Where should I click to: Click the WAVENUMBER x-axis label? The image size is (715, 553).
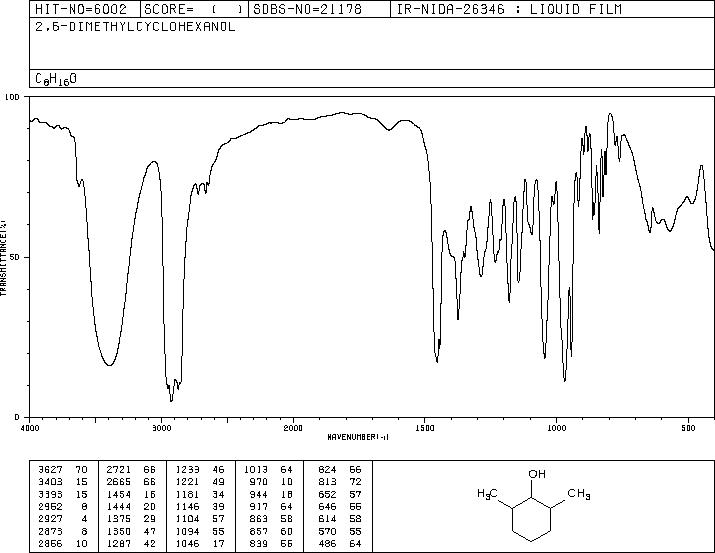[358, 437]
